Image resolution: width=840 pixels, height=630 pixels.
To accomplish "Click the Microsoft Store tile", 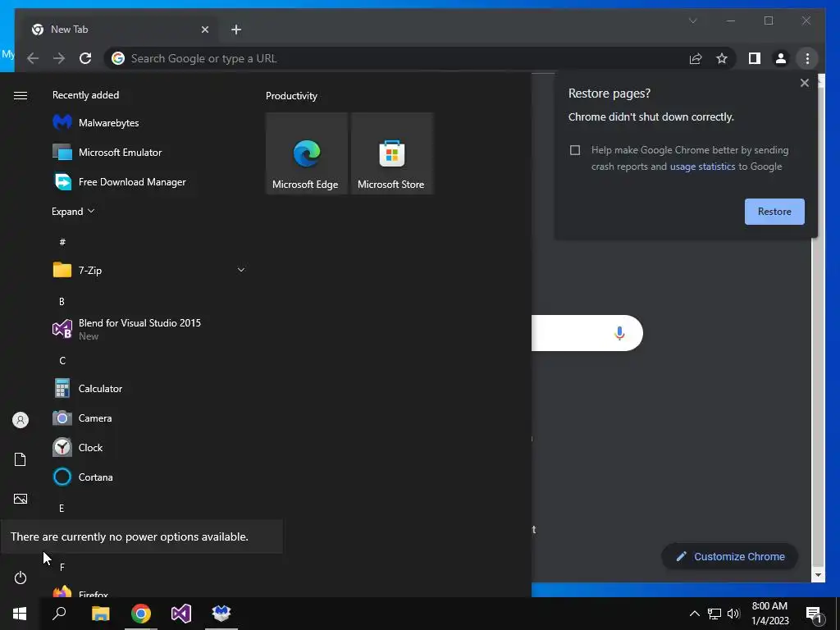I will 391,153.
